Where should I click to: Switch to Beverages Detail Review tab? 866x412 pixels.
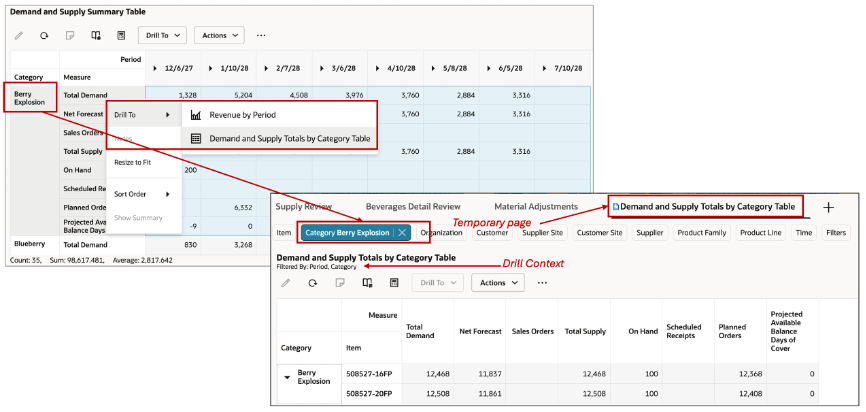413,207
